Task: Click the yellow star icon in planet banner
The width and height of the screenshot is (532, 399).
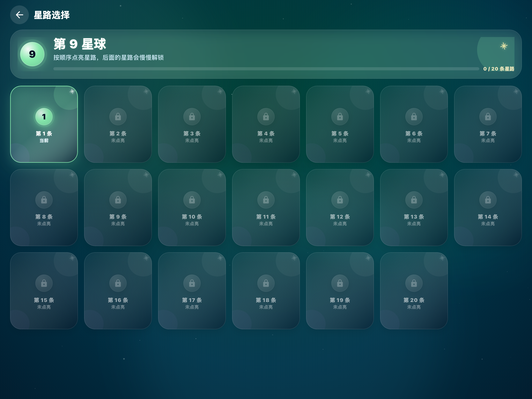Action: point(504,46)
